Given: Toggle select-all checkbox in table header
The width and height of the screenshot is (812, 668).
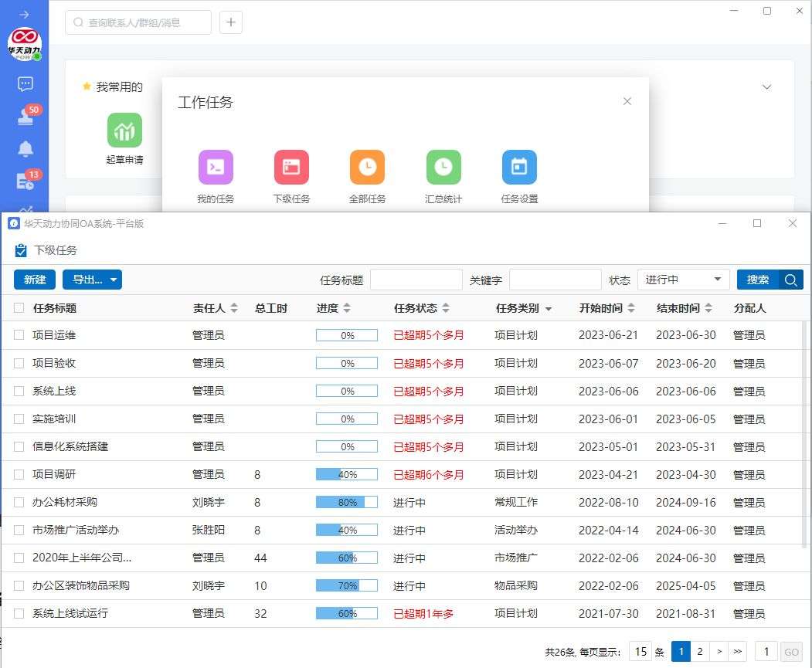Looking at the screenshot, I should coord(19,308).
